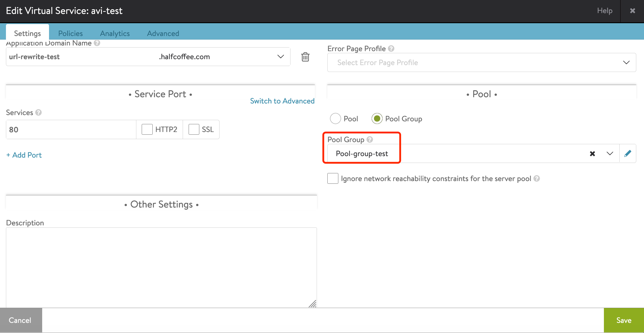
Task: Select the Pool radio button
Action: pos(335,119)
